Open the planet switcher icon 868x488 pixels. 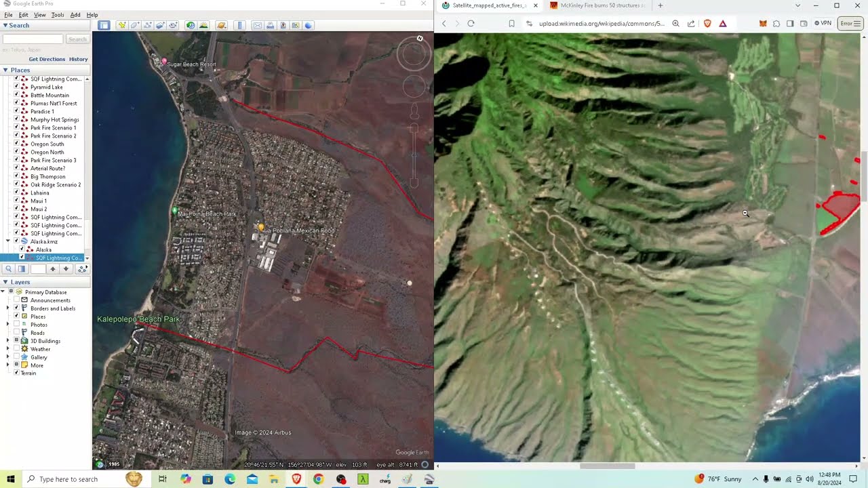pos(221,25)
